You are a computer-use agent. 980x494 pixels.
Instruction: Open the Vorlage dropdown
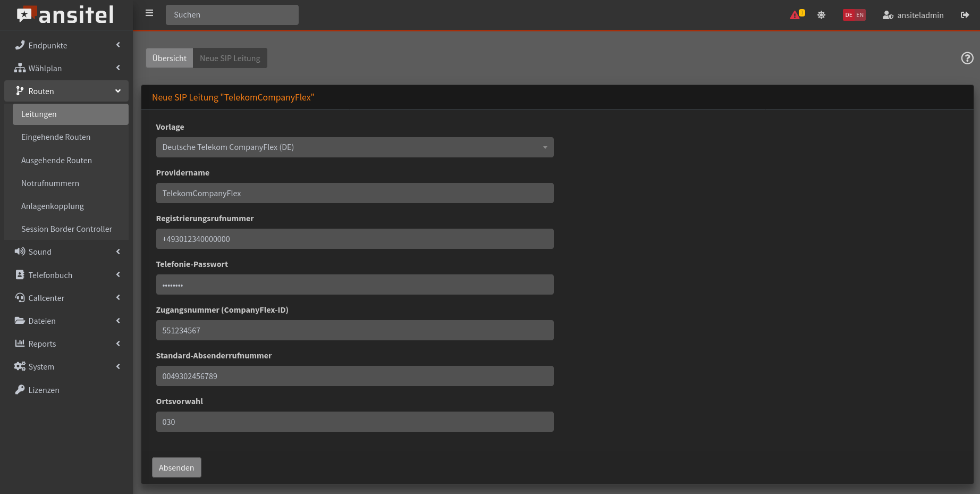354,147
